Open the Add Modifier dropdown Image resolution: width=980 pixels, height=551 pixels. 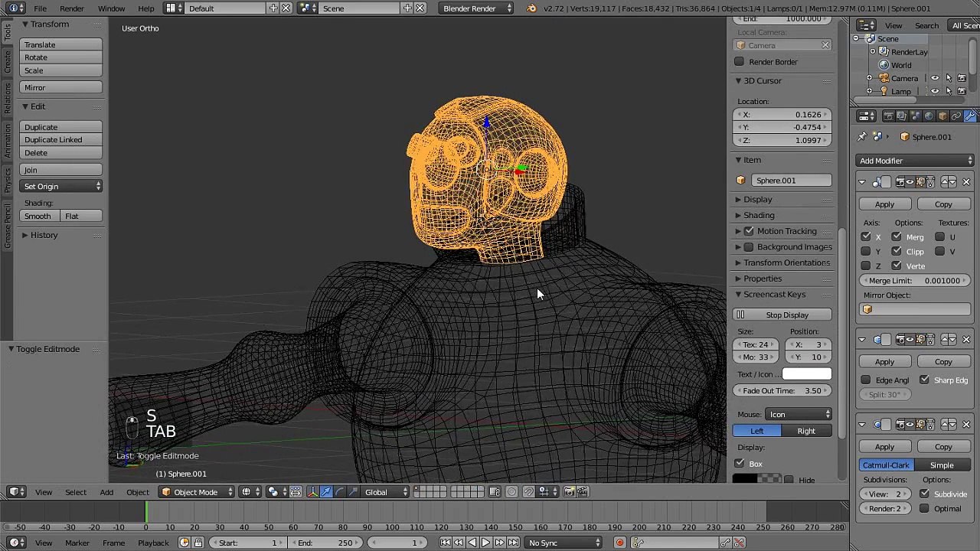(x=916, y=161)
